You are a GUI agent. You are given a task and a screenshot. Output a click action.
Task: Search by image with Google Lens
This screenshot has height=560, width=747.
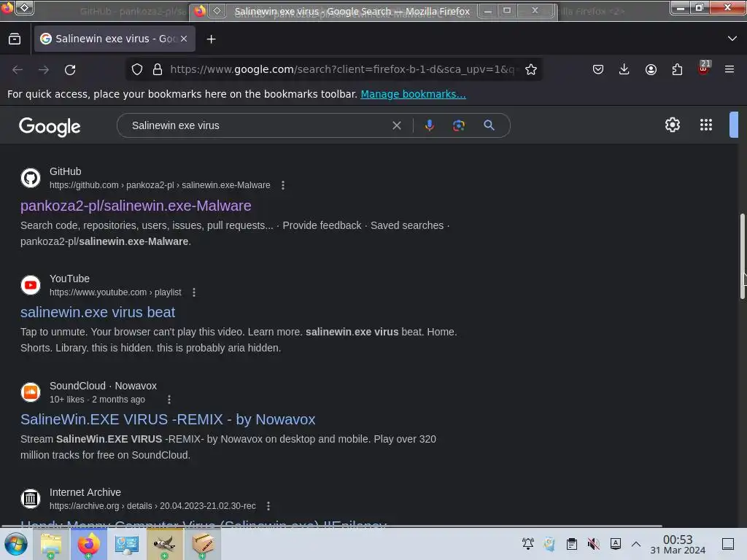pyautogui.click(x=458, y=125)
